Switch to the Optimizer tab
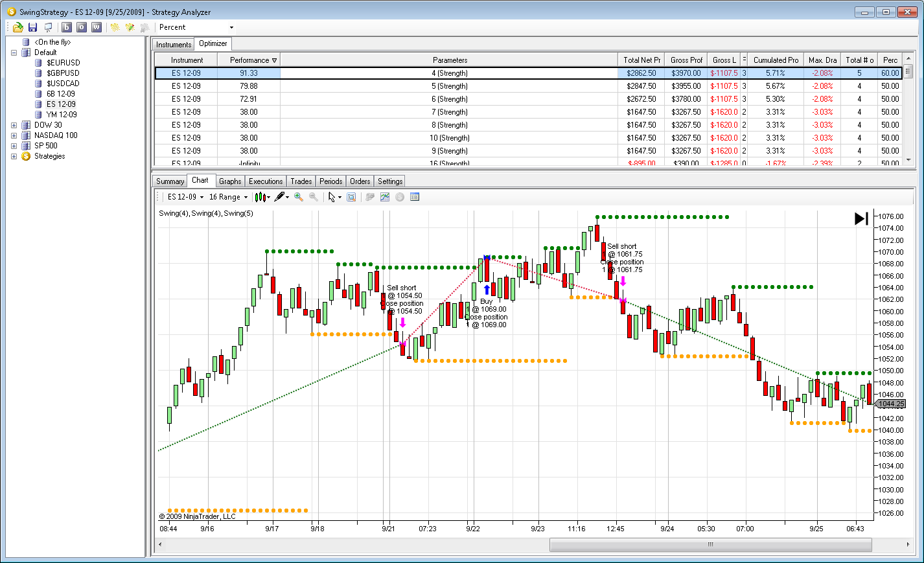Viewport: 924px width, 563px height. pos(213,43)
